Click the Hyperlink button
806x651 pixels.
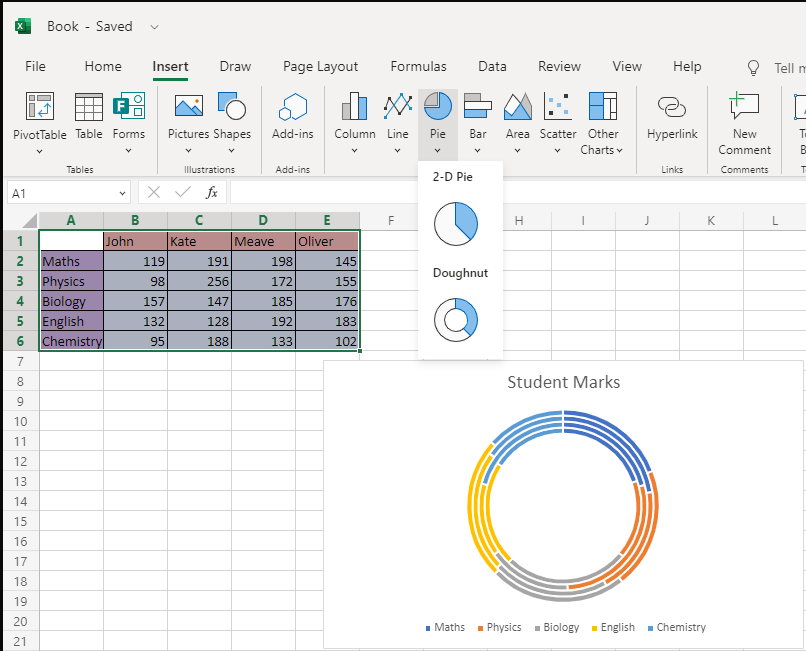[x=672, y=115]
